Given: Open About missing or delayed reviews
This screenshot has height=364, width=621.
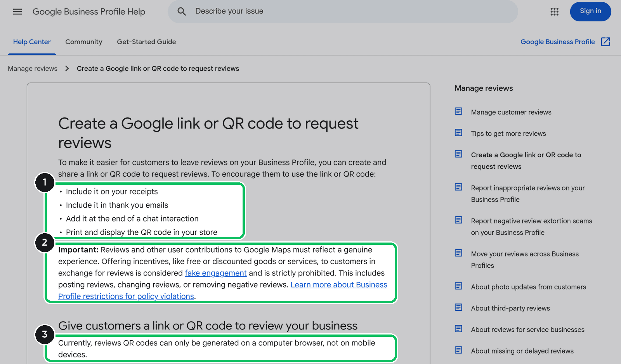Looking at the screenshot, I should [x=522, y=351].
